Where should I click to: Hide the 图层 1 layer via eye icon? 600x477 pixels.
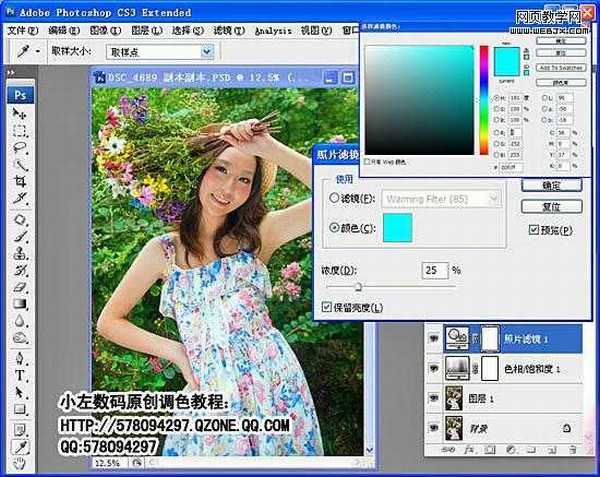click(x=434, y=398)
